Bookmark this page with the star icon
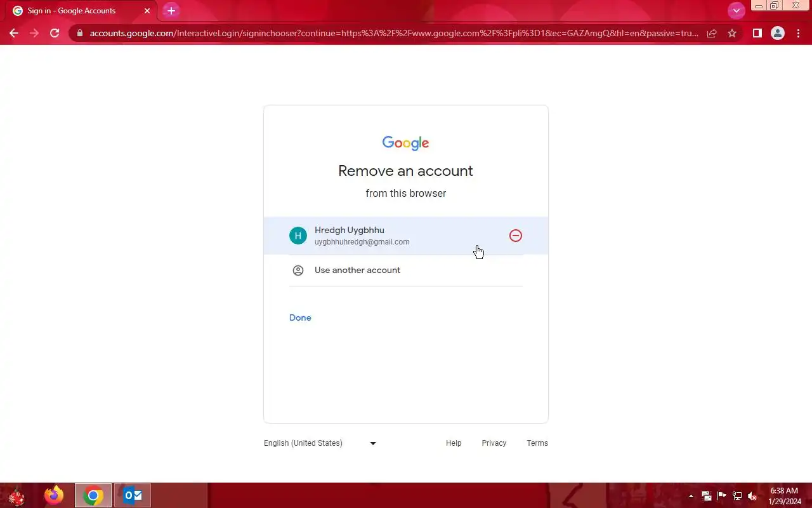 point(732,33)
